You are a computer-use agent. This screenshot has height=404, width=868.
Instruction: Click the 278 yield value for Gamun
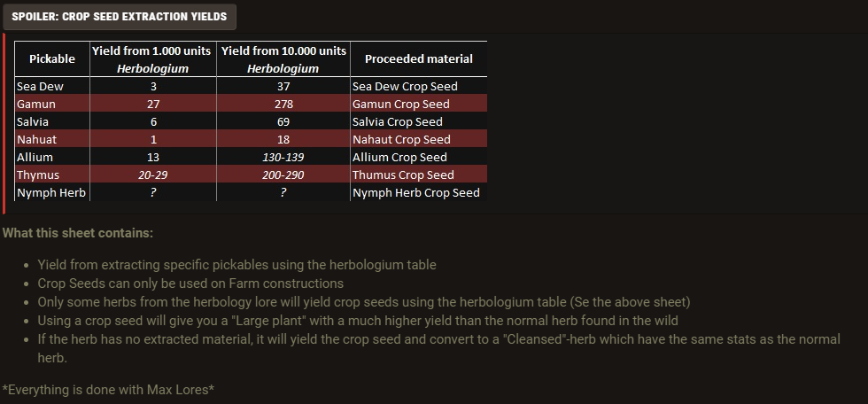[x=283, y=104]
